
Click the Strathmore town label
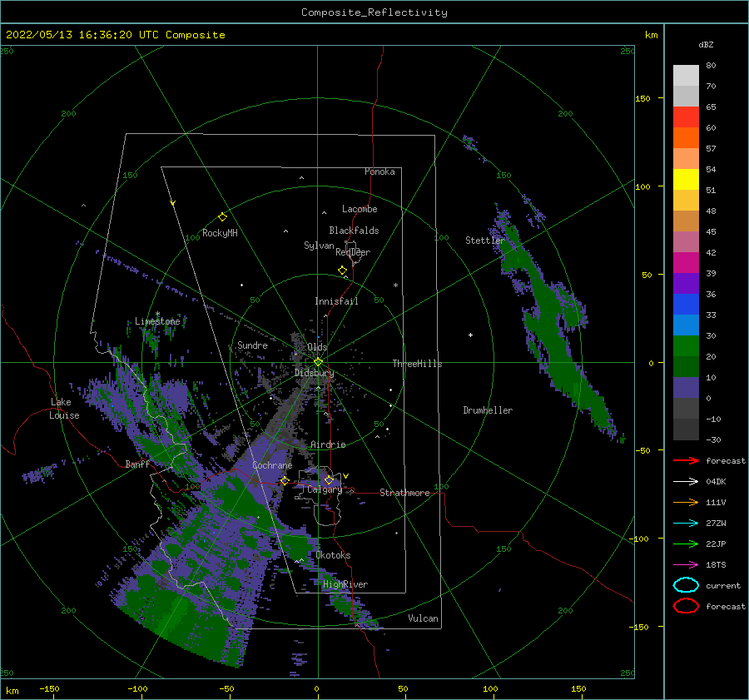click(404, 493)
